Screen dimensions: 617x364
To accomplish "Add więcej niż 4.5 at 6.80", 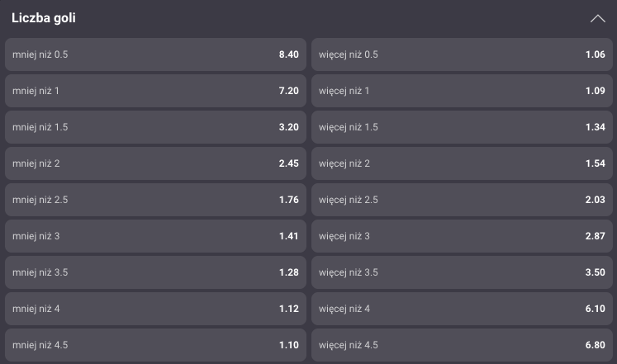I will [462, 345].
